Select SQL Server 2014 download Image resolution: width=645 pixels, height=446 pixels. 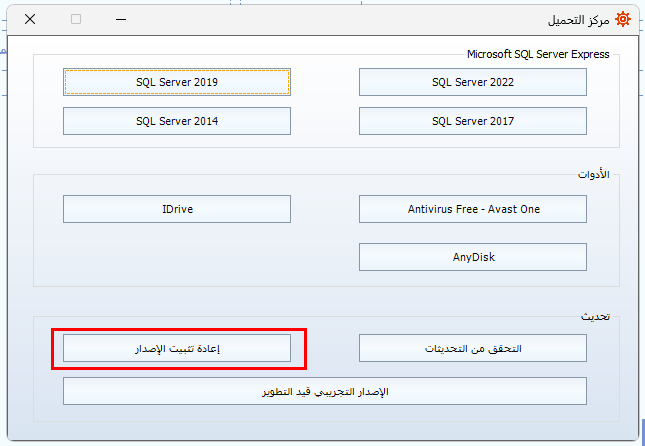pos(177,121)
